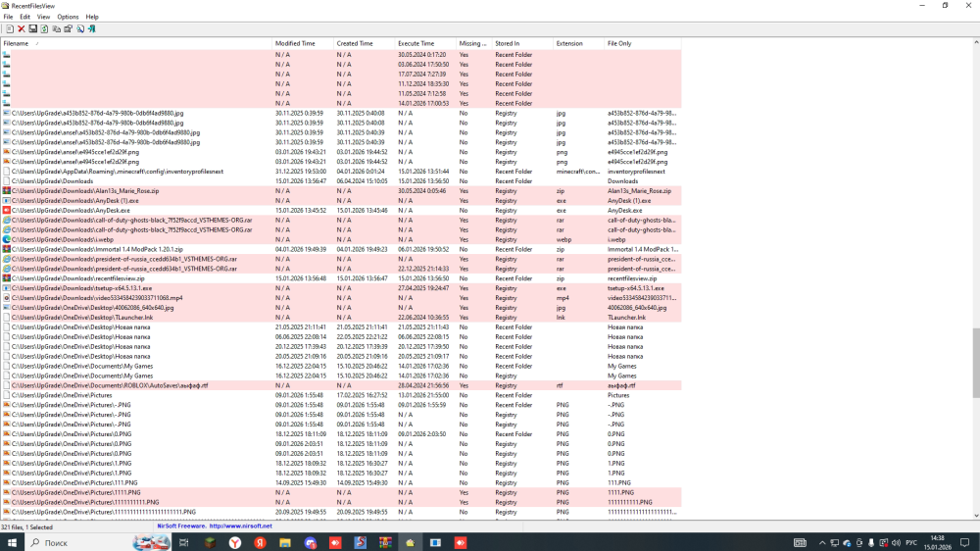
Task: Click the recentfilesview.zip cell in File Only column
Action: (632, 279)
